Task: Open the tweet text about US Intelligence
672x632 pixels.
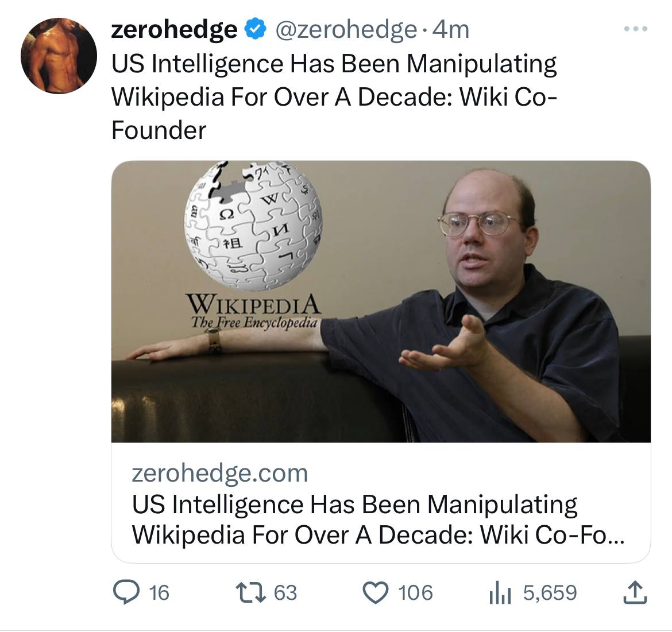Action: (x=334, y=97)
